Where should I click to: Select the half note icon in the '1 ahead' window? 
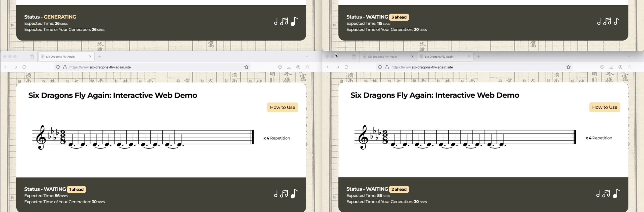(276, 194)
